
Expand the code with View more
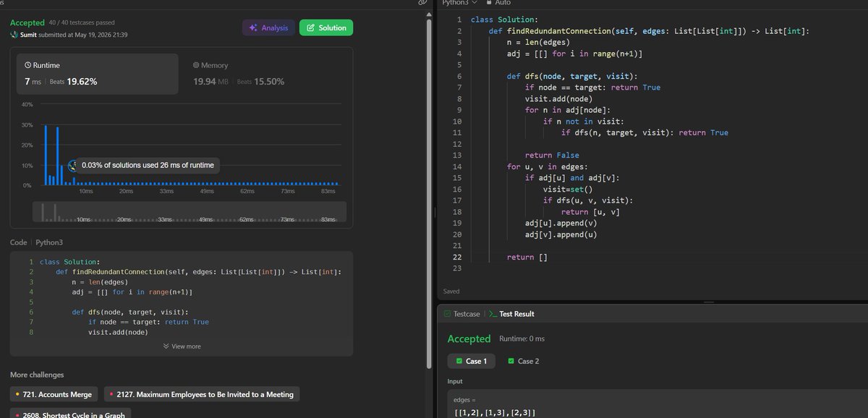(x=182, y=346)
